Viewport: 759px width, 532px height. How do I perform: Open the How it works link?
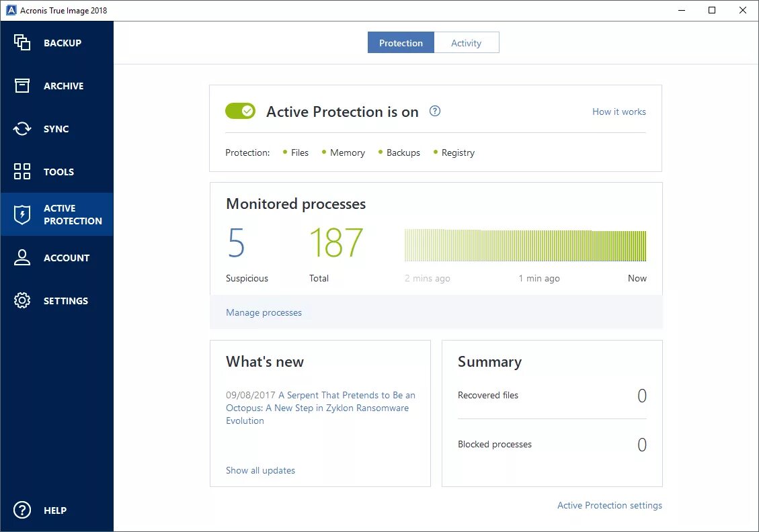pyautogui.click(x=619, y=112)
